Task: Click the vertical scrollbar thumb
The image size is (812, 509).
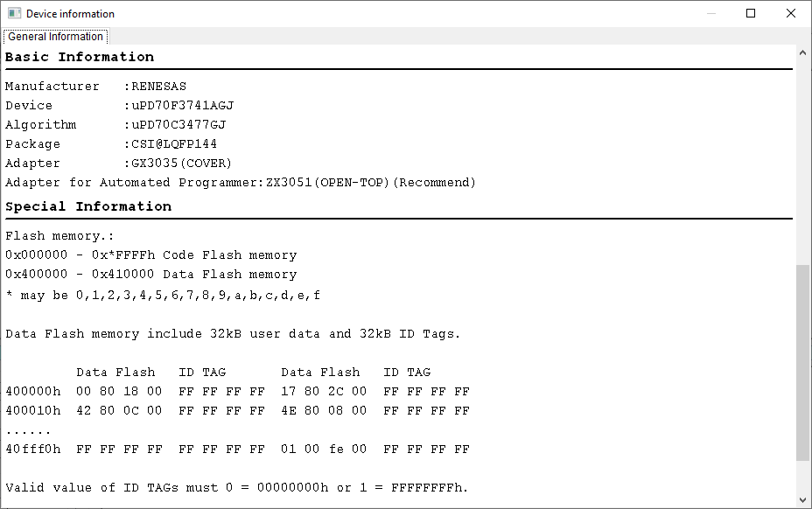Action: click(802, 362)
